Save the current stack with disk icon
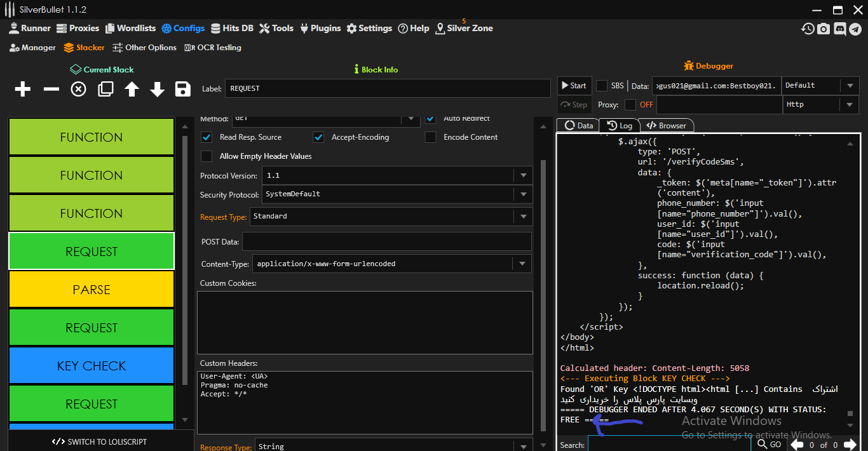The image size is (868, 451). (x=182, y=89)
